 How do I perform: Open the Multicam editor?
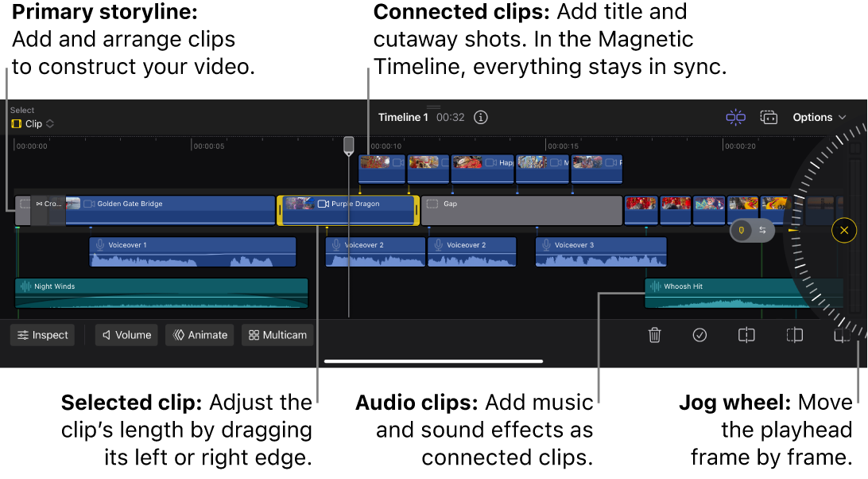coord(277,335)
